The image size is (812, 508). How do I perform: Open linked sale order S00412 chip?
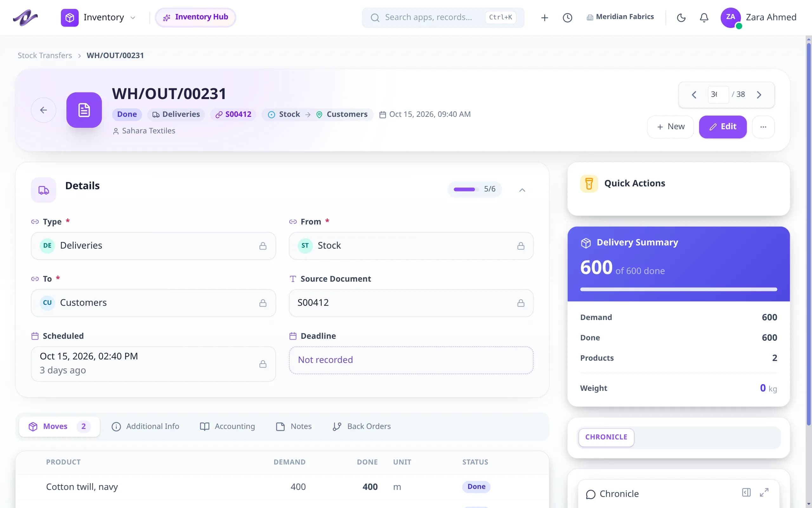(x=233, y=114)
